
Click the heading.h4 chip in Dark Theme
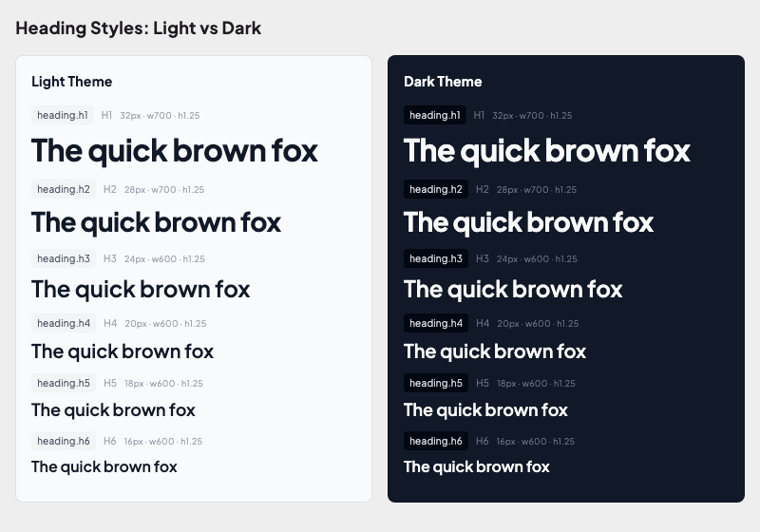point(436,323)
